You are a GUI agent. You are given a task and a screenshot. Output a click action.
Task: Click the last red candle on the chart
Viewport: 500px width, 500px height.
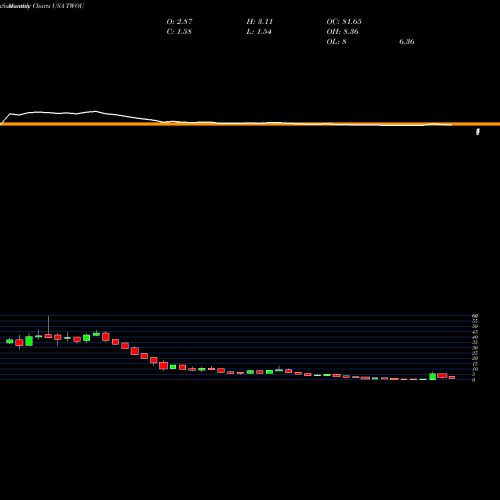452,377
